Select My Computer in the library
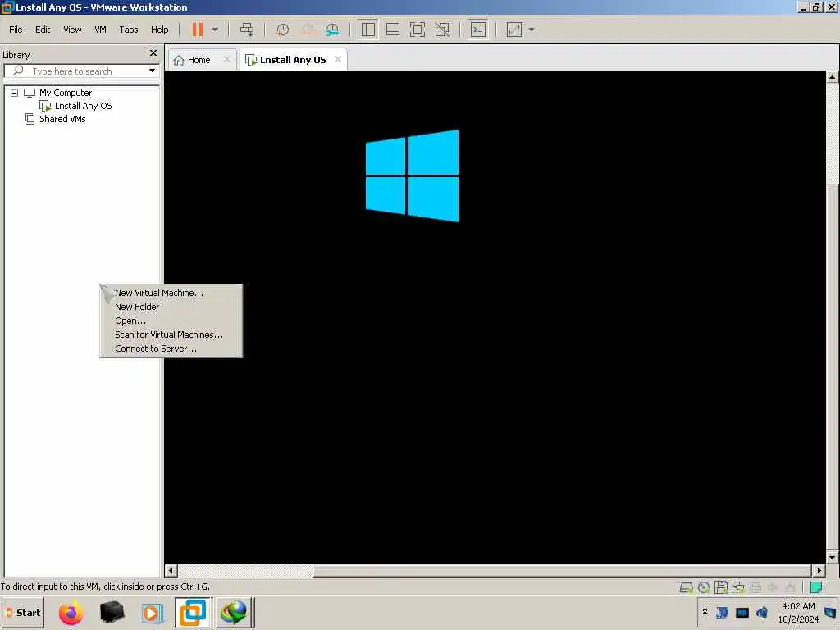The height and width of the screenshot is (630, 840). pyautogui.click(x=66, y=93)
